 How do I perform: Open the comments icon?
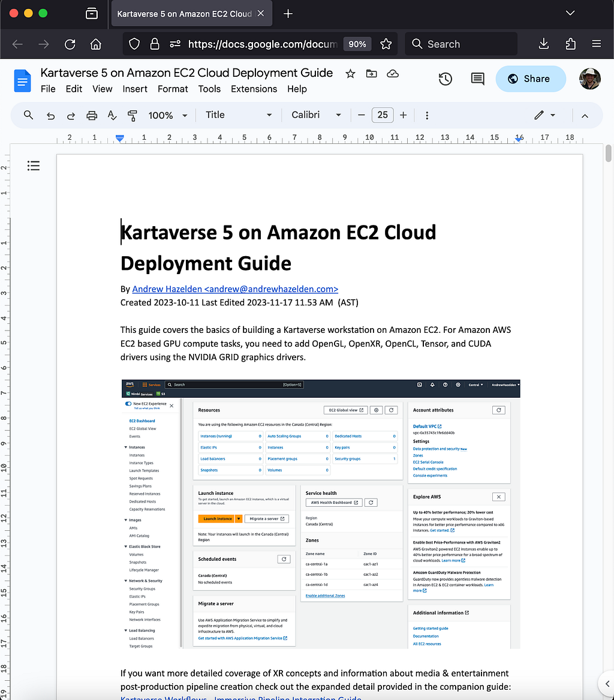coord(477,79)
